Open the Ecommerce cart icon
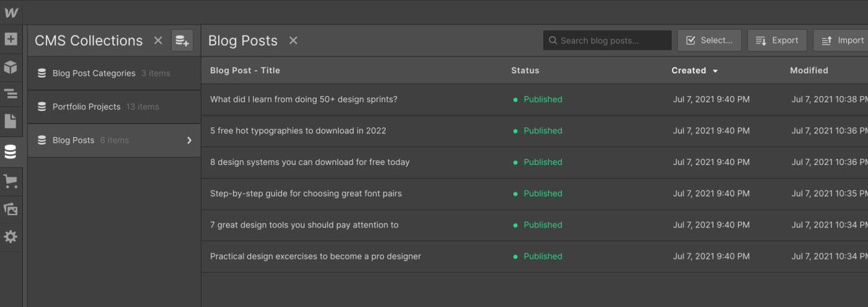Screen dimensions: 868x307 (11, 181)
